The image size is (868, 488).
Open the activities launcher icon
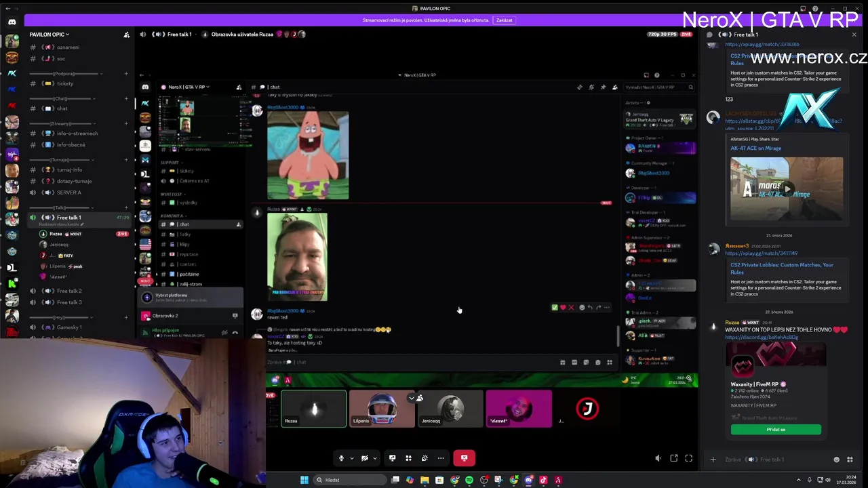[408, 458]
